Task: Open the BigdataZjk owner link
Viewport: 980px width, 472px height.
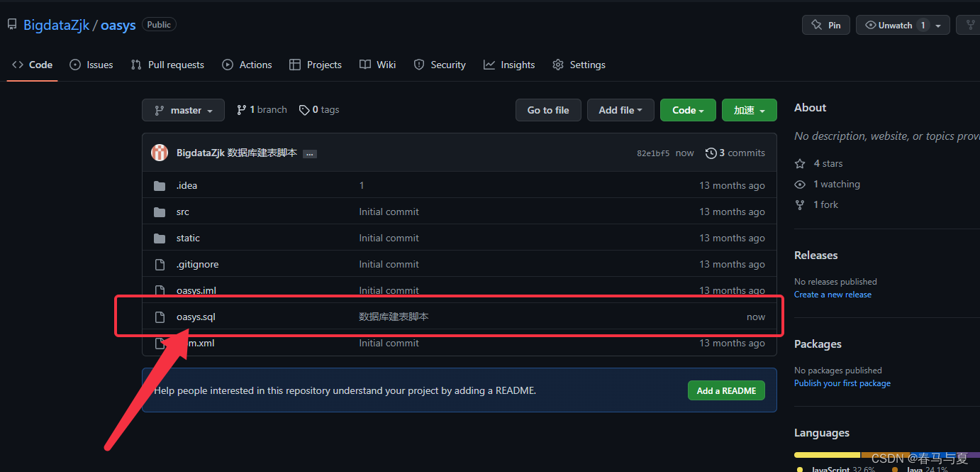Action: pyautogui.click(x=57, y=25)
